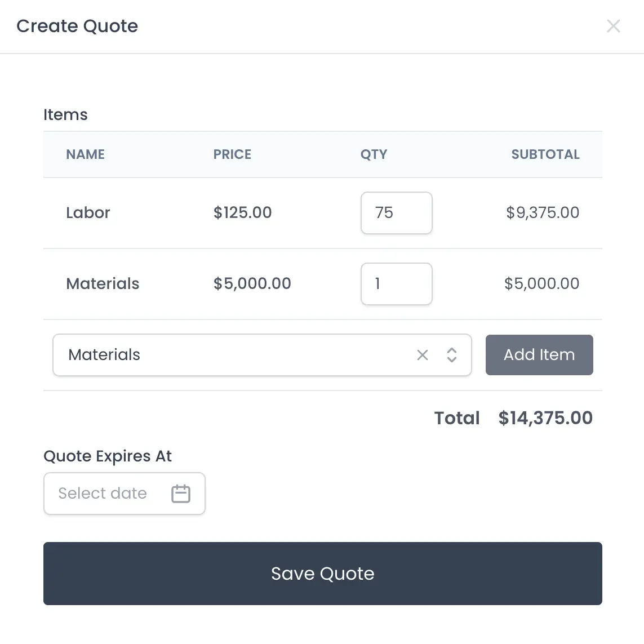Close the Create Quote dialog
The width and height of the screenshot is (644, 644).
pos(613,26)
